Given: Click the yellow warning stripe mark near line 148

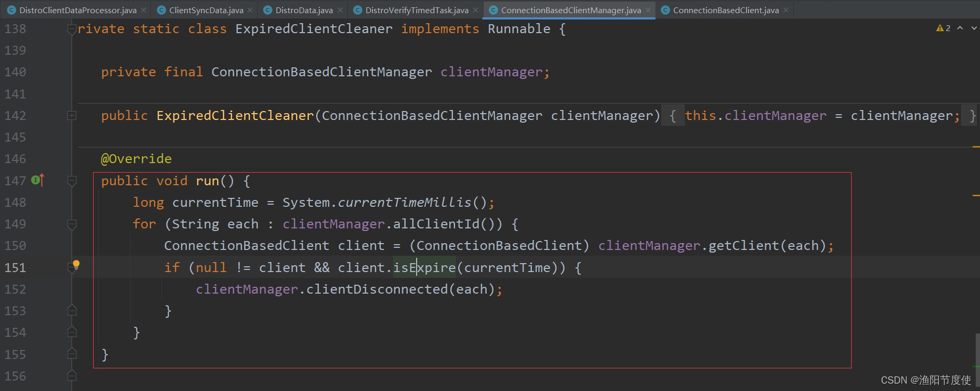Looking at the screenshot, I should (x=976, y=195).
